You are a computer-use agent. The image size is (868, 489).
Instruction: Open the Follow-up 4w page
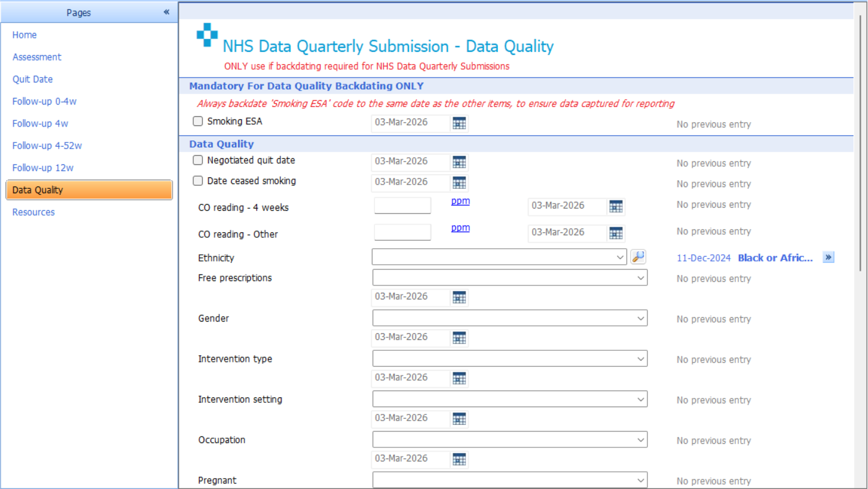(40, 123)
